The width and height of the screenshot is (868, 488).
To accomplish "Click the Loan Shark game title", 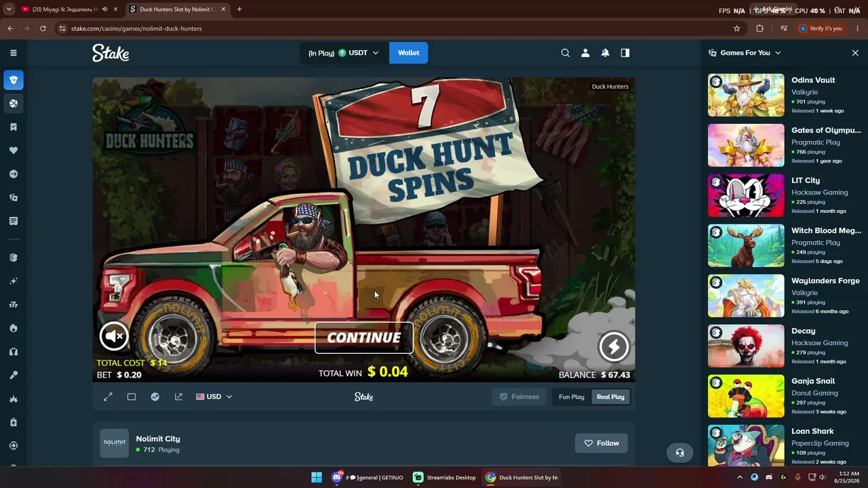I will (812, 431).
